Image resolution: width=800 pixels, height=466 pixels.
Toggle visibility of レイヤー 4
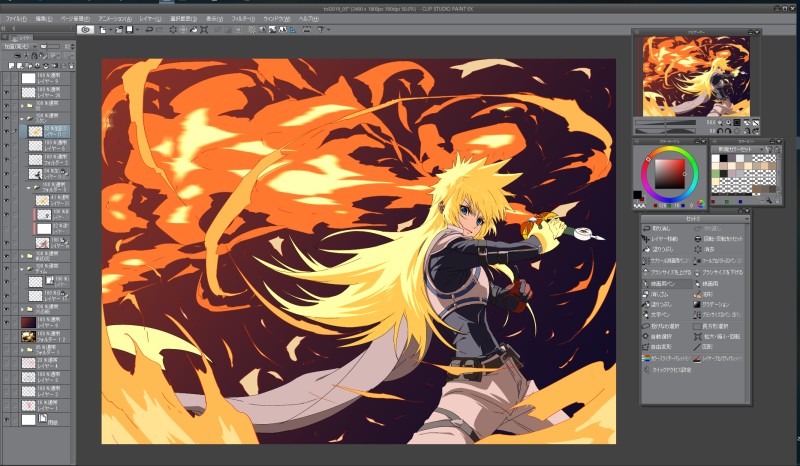click(6, 363)
